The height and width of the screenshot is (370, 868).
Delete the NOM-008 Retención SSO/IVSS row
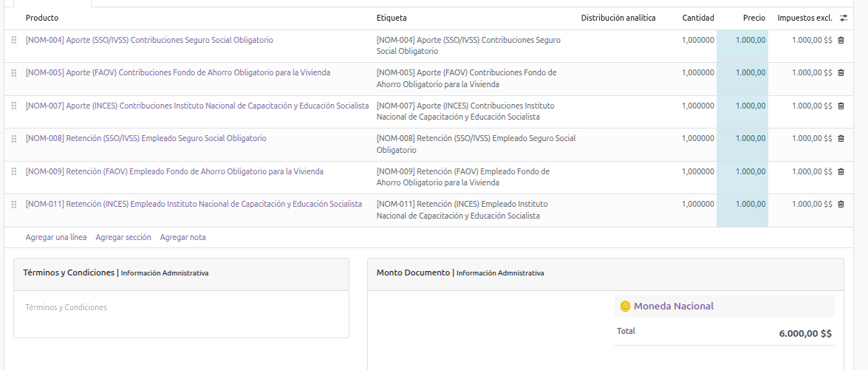click(841, 139)
